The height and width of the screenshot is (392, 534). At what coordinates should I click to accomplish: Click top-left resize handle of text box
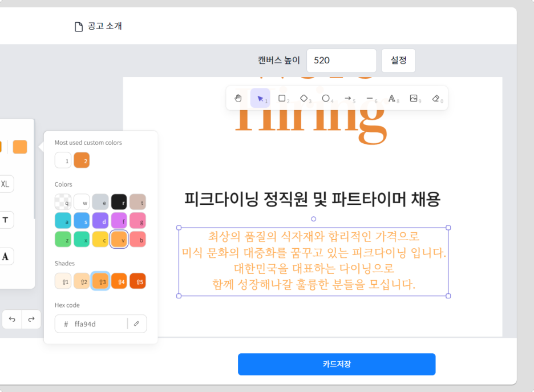pos(179,228)
